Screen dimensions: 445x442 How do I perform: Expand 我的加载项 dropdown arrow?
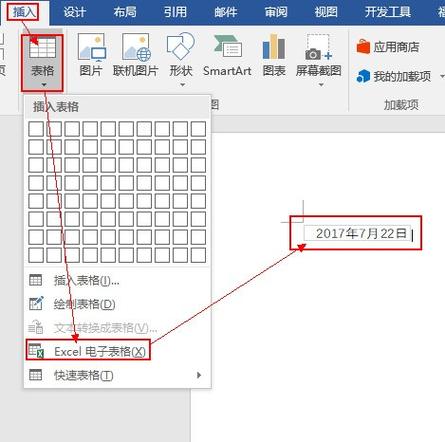[x=442, y=77]
